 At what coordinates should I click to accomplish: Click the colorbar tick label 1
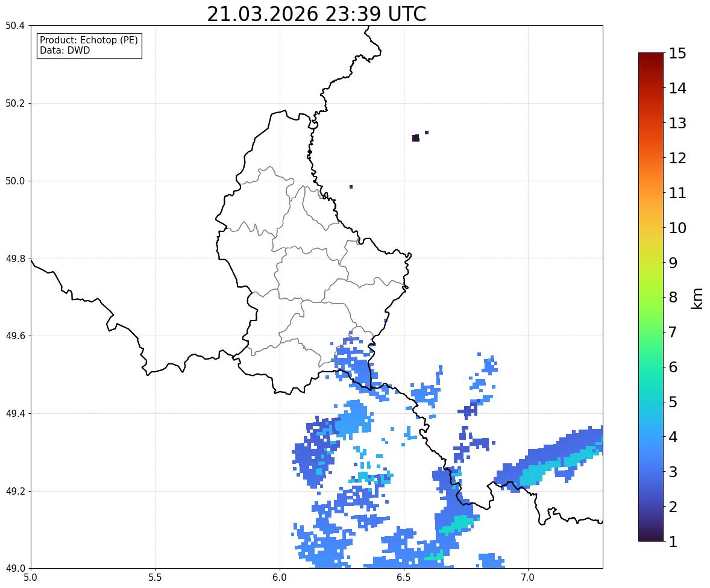[673, 542]
